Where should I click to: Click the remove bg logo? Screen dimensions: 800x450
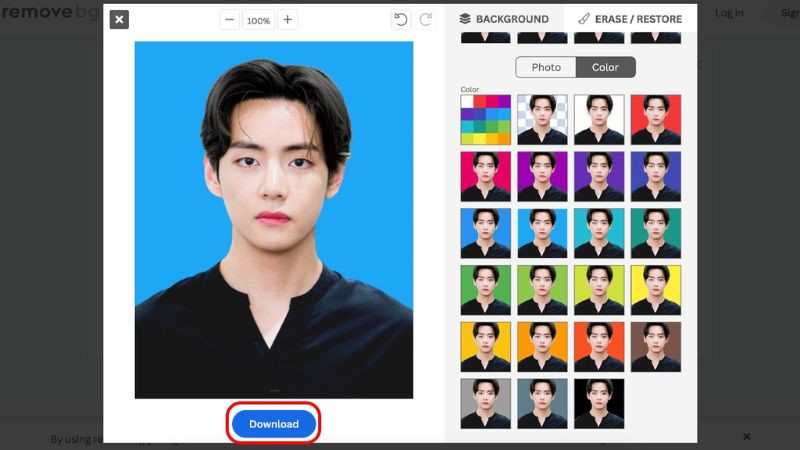point(51,12)
